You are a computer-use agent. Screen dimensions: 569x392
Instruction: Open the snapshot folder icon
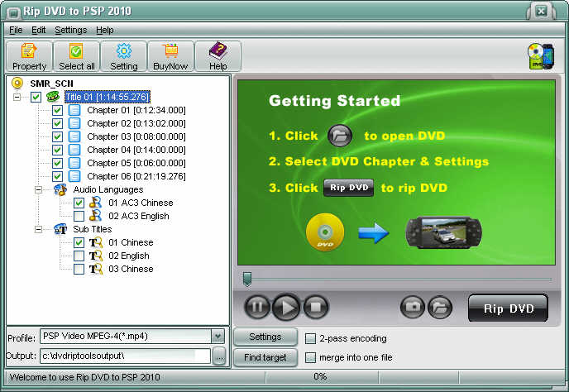(x=441, y=308)
